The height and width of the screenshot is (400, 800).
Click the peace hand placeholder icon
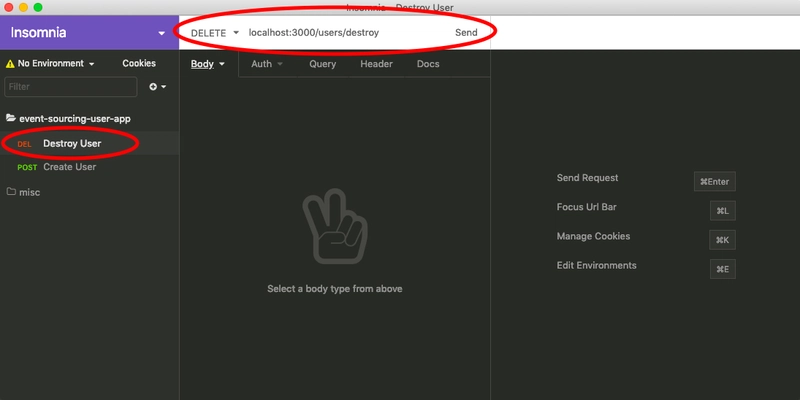[335, 227]
